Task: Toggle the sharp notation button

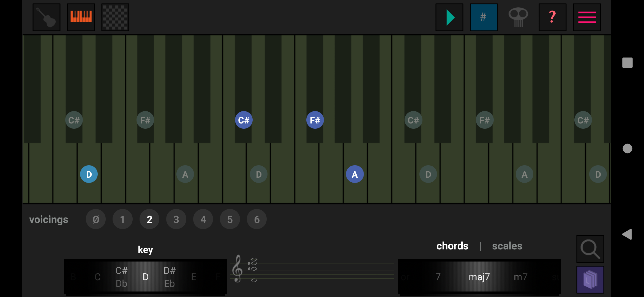Action: tap(484, 17)
